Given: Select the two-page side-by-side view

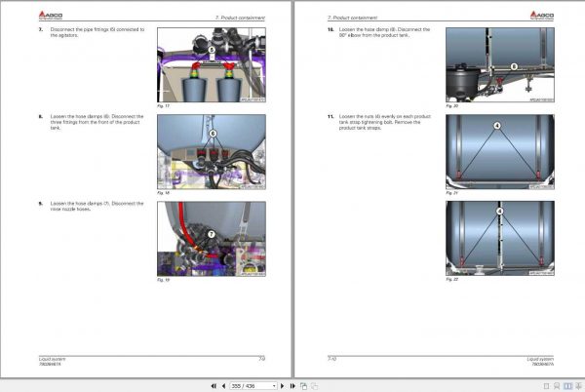Looking at the screenshot, I should point(567,386).
